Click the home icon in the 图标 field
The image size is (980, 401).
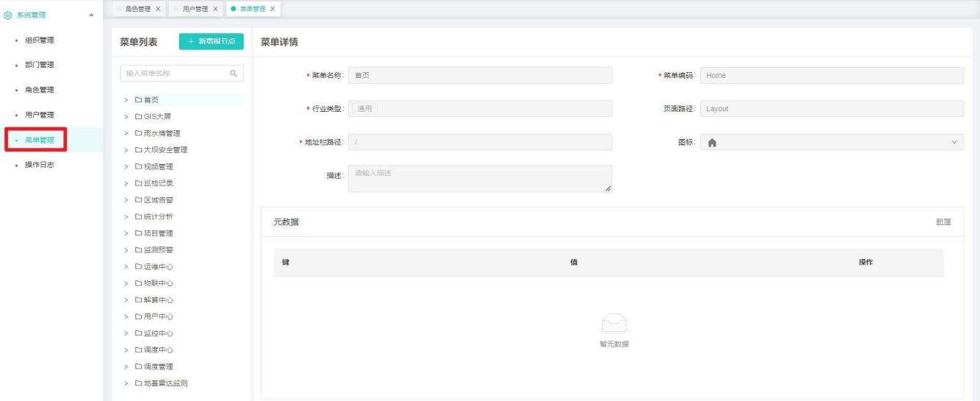pyautogui.click(x=712, y=142)
